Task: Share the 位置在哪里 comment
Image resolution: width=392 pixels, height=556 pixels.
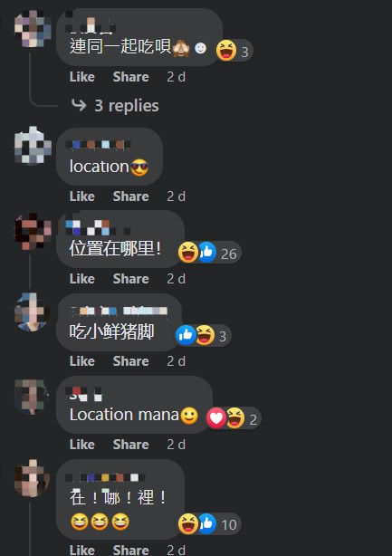Action: coord(130,279)
